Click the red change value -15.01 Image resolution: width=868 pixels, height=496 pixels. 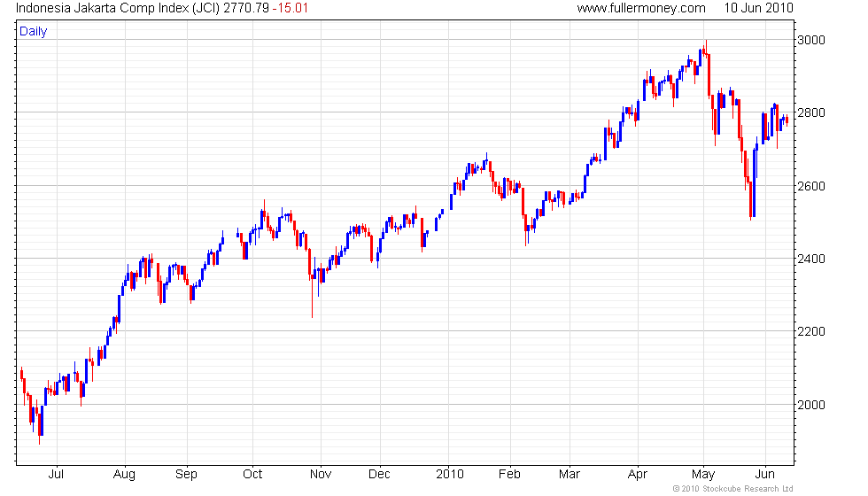pyautogui.click(x=291, y=8)
